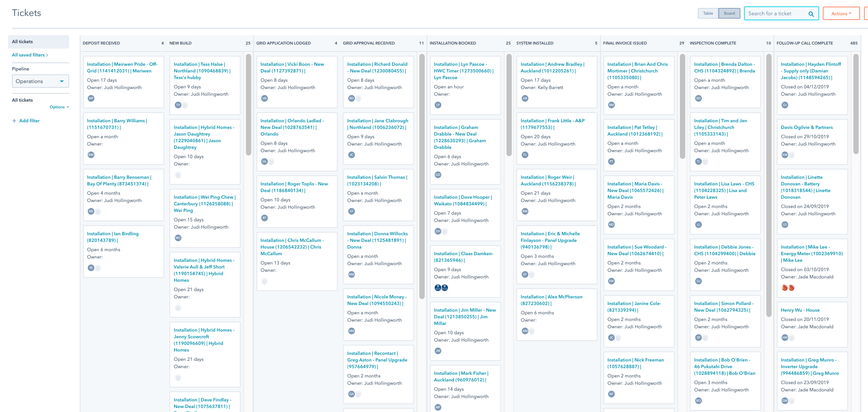Click the ticket search input field
The image size is (868, 412).
click(775, 14)
